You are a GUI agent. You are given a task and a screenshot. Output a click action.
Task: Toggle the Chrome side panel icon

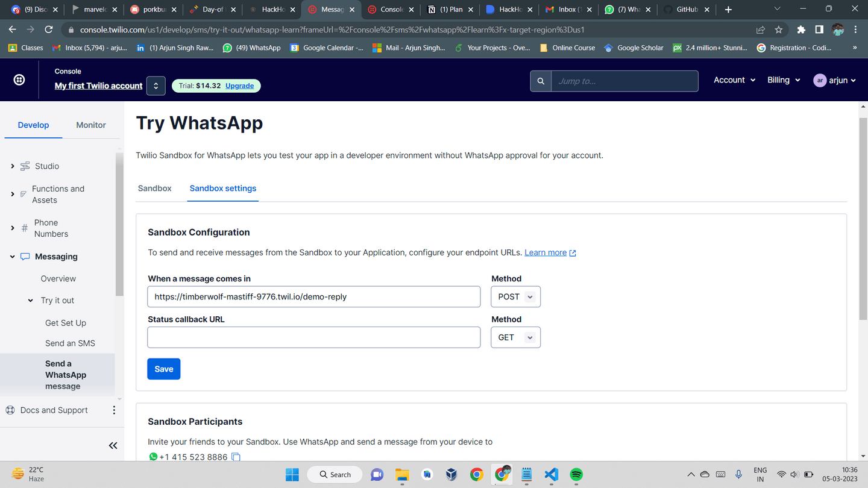[819, 30]
